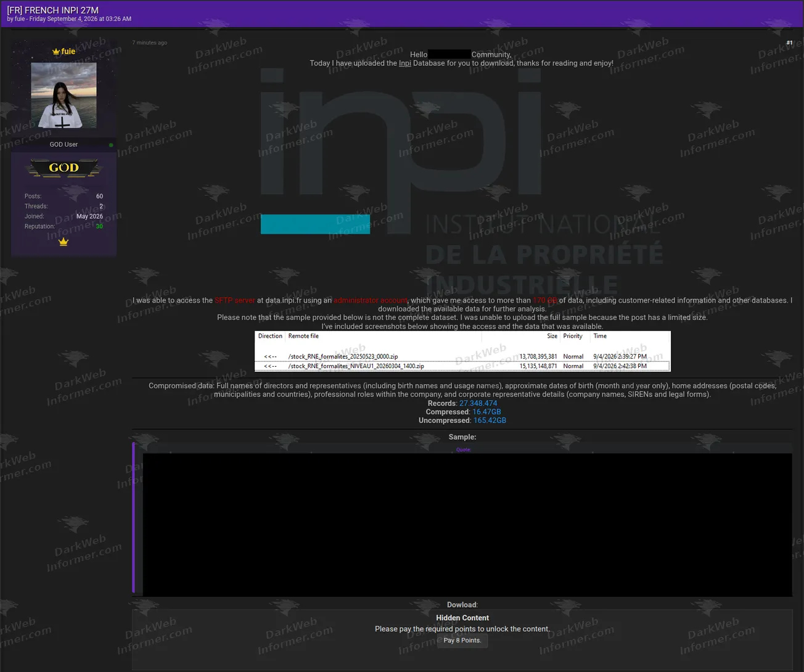Click the stock_RNE_formalites_NIVEAU1 zip row
This screenshot has width=804, height=672.
(462, 366)
